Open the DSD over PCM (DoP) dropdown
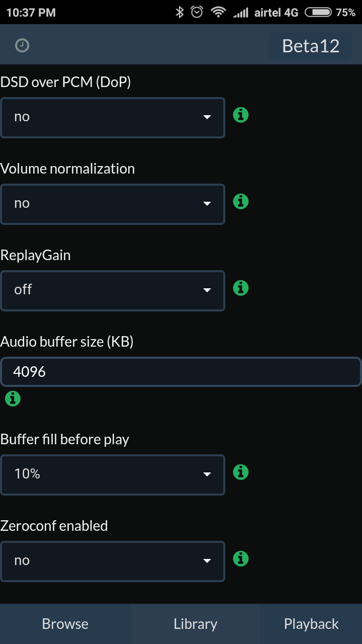 113,118
